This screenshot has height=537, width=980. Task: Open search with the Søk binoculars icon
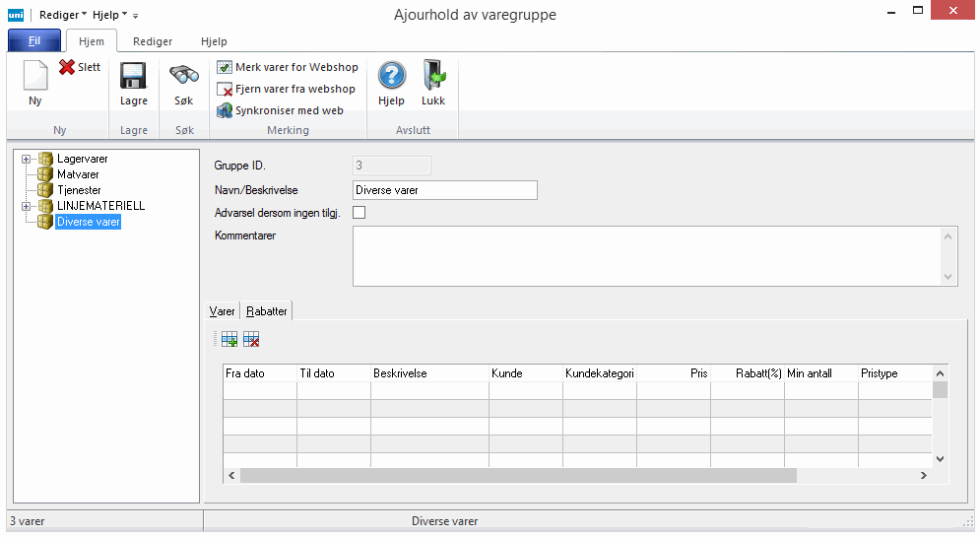pos(184,77)
